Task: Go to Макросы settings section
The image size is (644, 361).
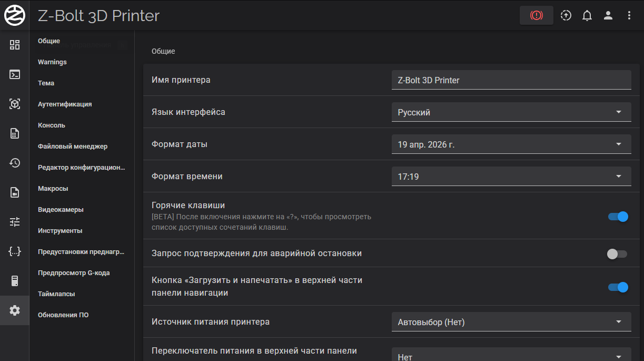Action: 53,189
